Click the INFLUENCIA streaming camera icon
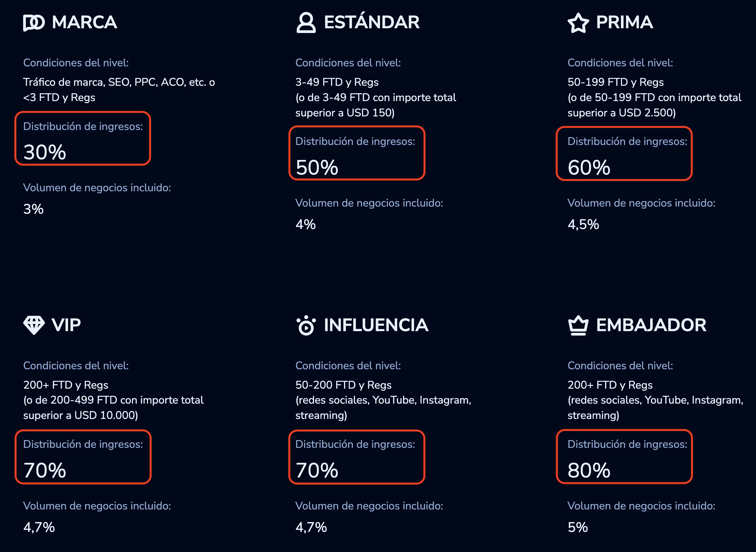Viewport: 756px width, 552px height. (306, 325)
